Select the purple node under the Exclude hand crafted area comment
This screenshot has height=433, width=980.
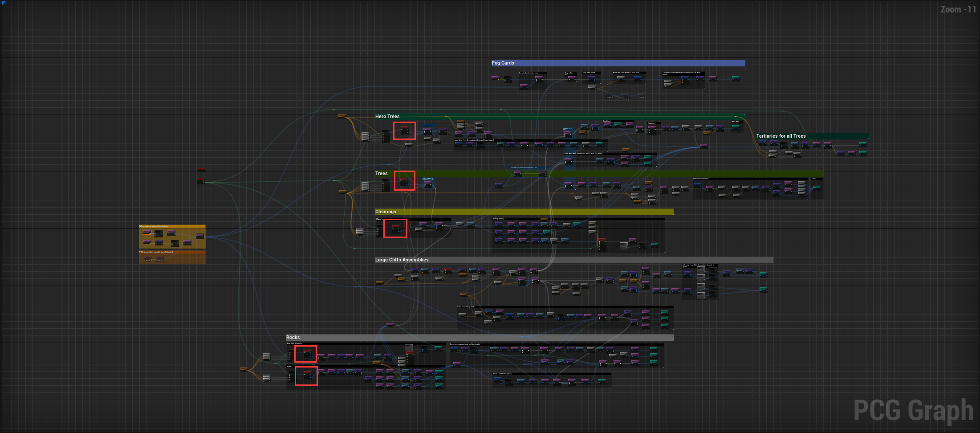tap(539, 78)
